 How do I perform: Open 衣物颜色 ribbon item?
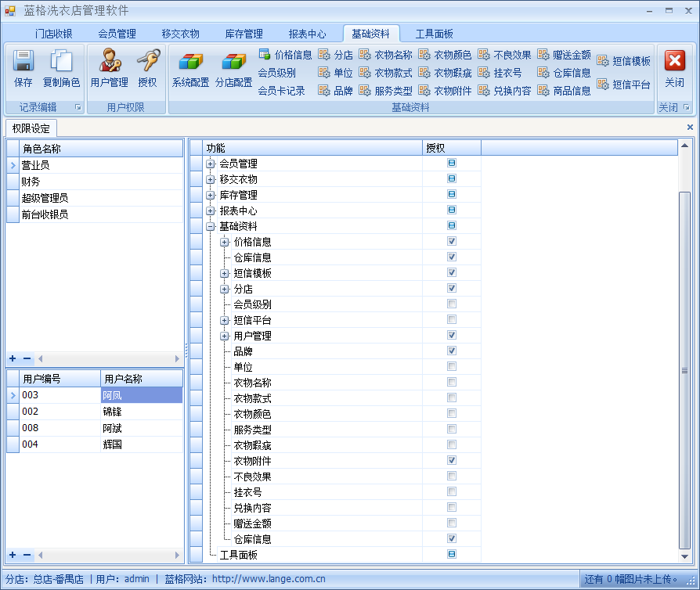tap(445, 55)
